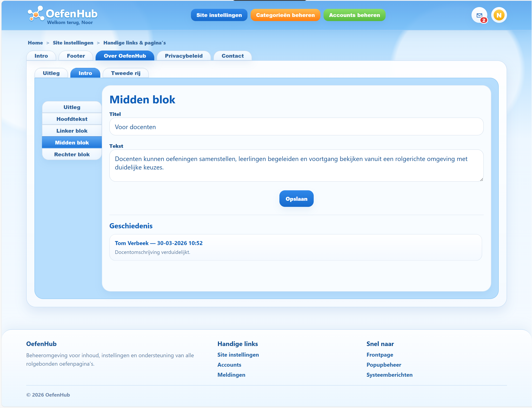Open footer link Frontpage
This screenshot has height=408, width=532.
[x=380, y=355]
